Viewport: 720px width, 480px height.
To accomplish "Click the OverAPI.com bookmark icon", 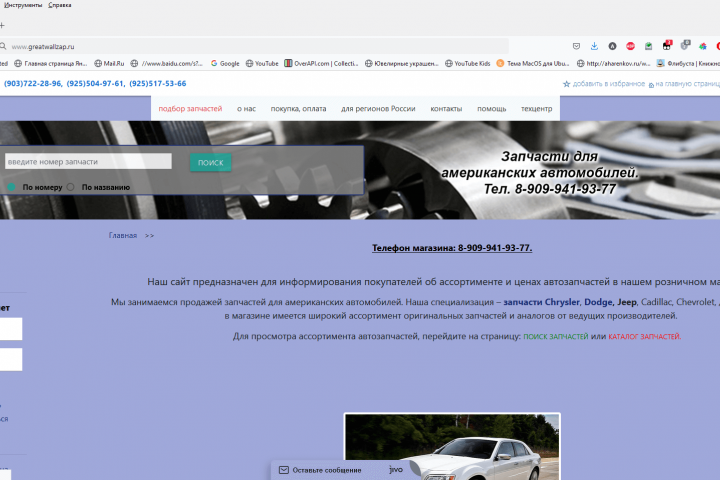I will [x=288, y=63].
